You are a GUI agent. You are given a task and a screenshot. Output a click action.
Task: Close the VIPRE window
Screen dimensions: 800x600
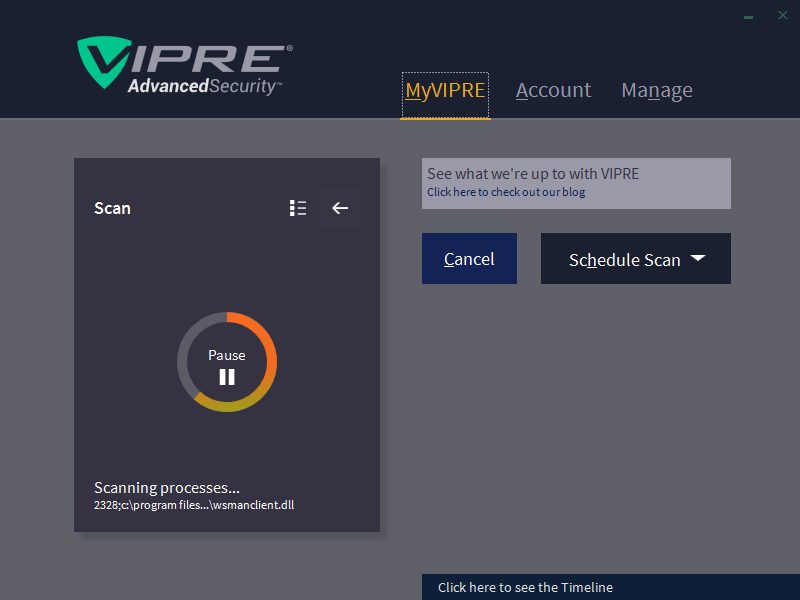pyautogui.click(x=783, y=16)
